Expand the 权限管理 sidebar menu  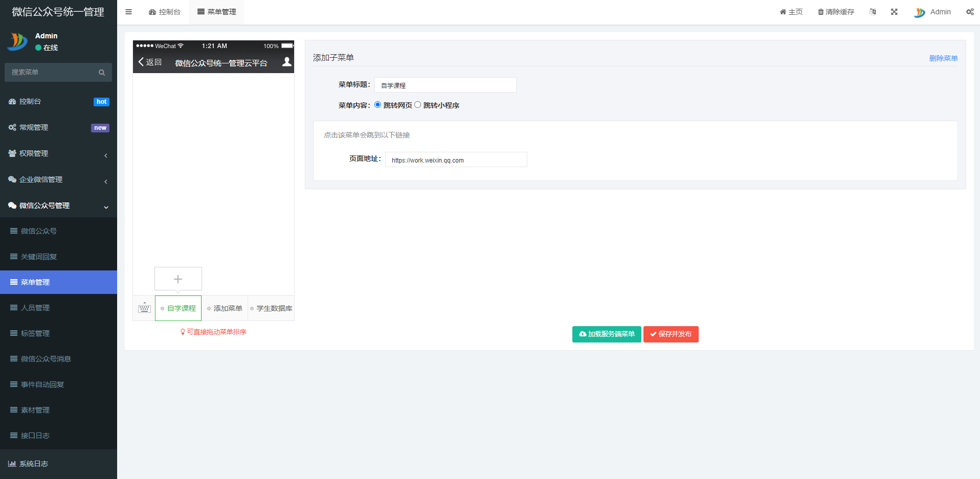(58, 153)
